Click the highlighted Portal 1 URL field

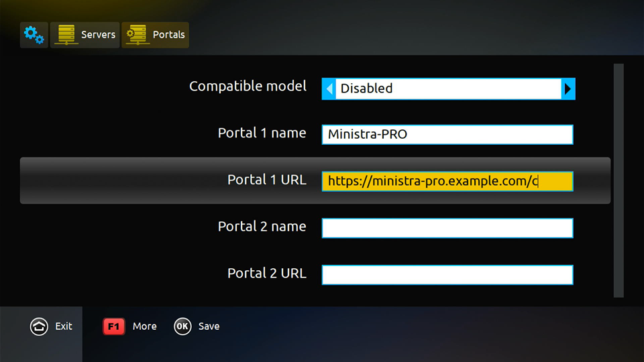(x=447, y=182)
